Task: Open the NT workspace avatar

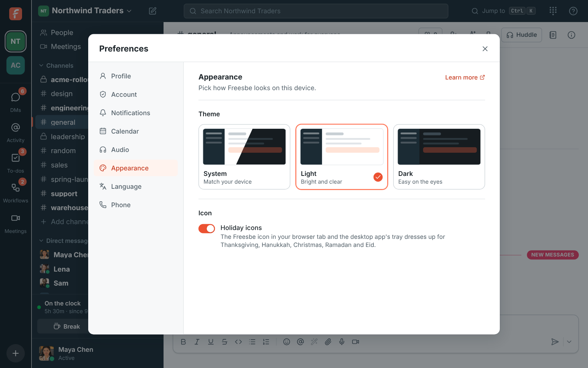Action: click(x=15, y=41)
